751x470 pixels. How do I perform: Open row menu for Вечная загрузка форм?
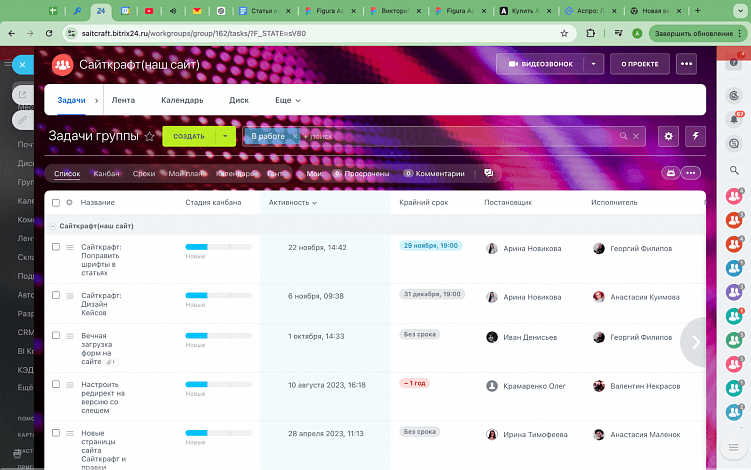point(70,336)
